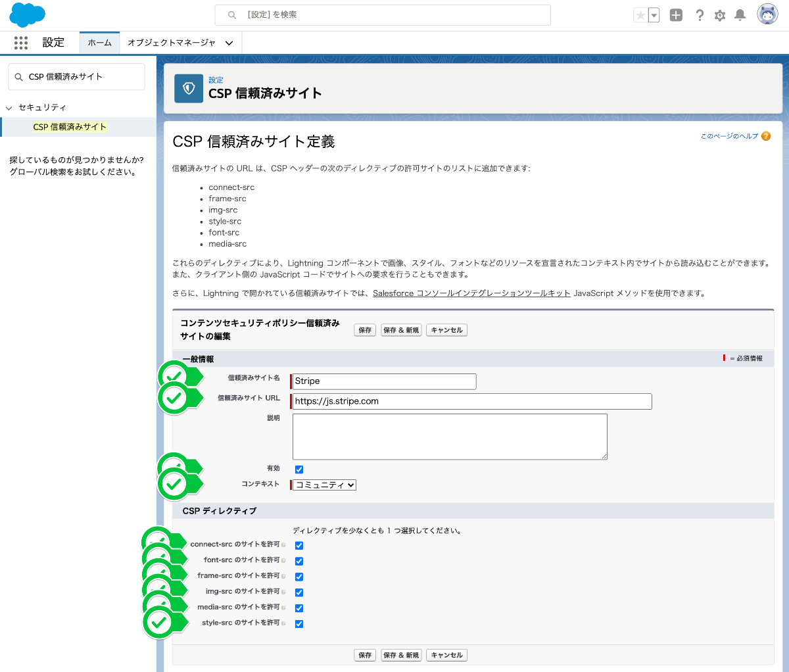The image size is (789, 672).
Task: Open the global actions plus icon
Action: (x=676, y=15)
